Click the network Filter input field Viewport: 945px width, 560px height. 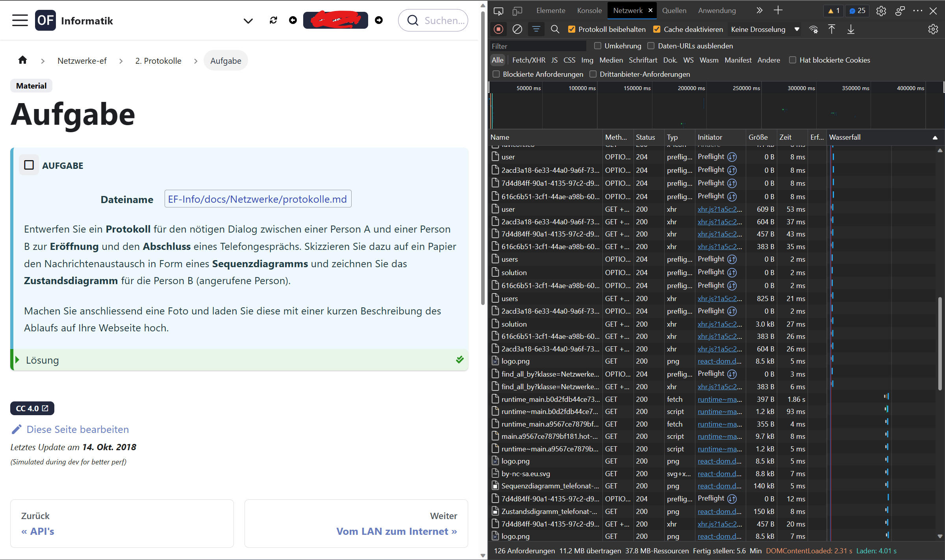tap(538, 46)
